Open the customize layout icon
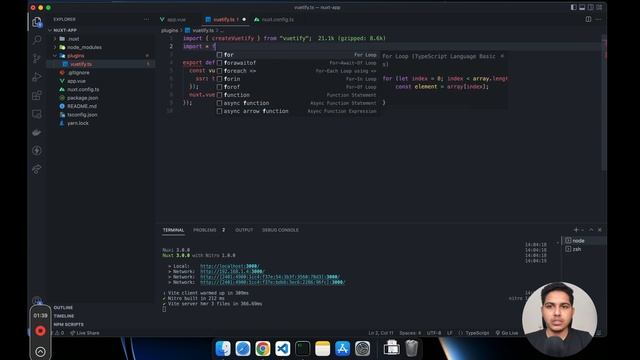640x360 pixels. (599, 7)
